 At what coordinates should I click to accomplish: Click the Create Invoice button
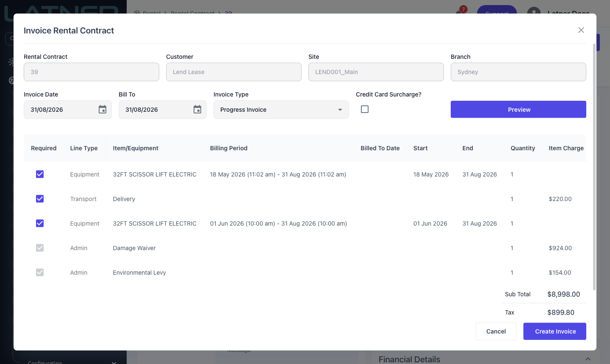555,331
